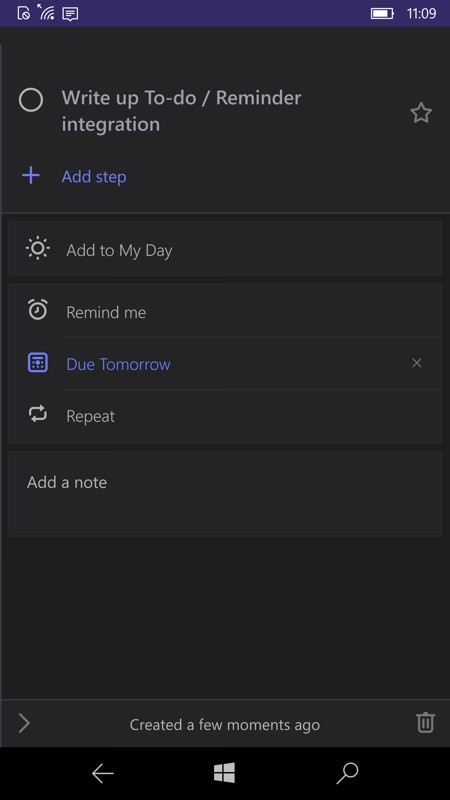Open the Repeat options

point(225,416)
